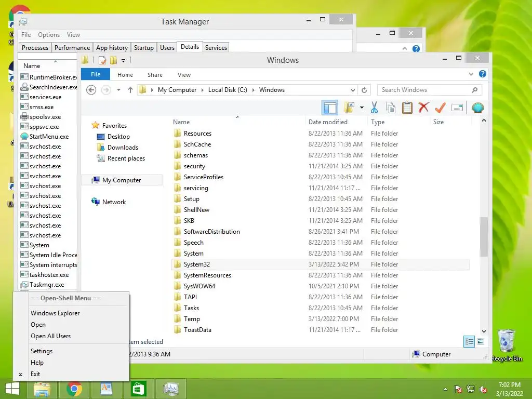Open dropdown arrow next to folder options icon
The width and height of the screenshot is (532, 399).
point(362,108)
